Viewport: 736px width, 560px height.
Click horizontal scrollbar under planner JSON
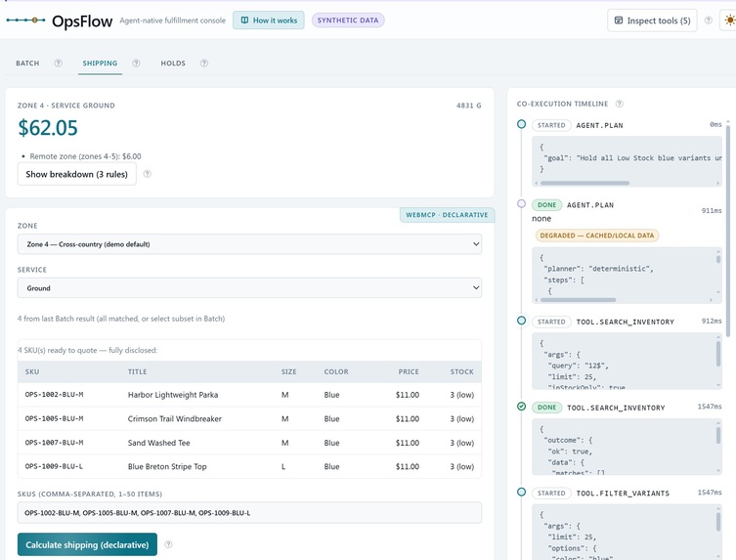coord(579,300)
